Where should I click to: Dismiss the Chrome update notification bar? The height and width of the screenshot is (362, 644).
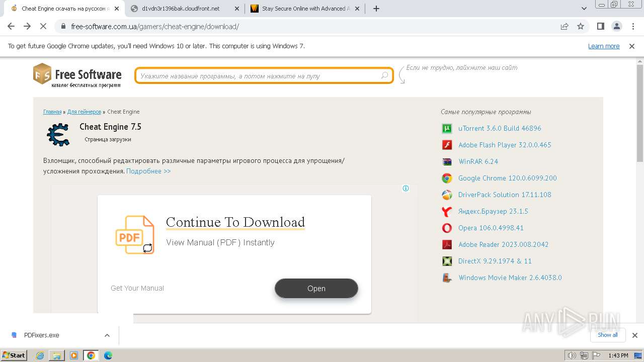coord(632,46)
